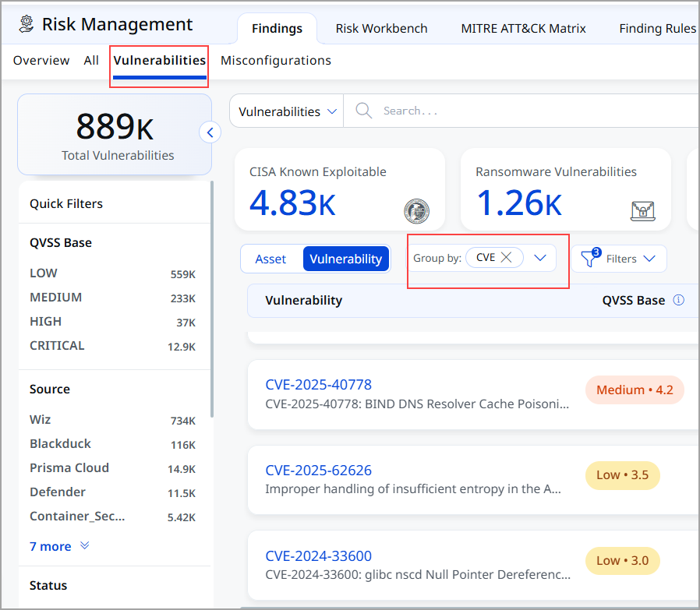700x610 pixels.
Task: Collapse the sidebar with the chevron button
Action: 210,132
